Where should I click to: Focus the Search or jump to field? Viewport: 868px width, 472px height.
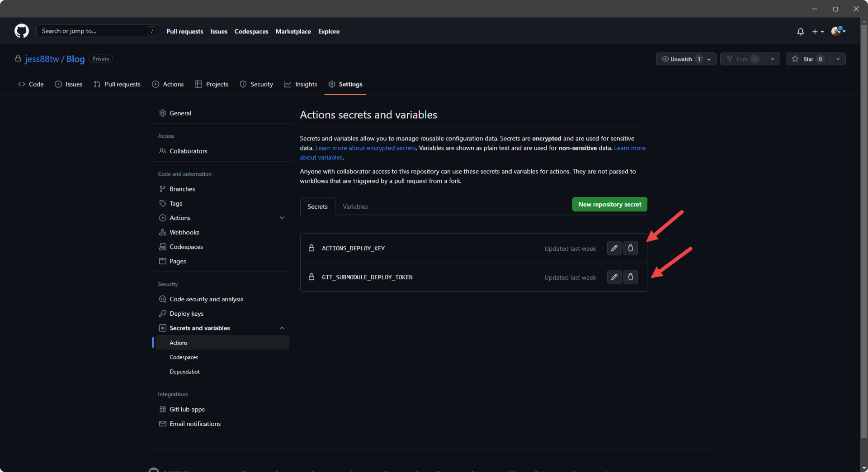pyautogui.click(x=97, y=31)
